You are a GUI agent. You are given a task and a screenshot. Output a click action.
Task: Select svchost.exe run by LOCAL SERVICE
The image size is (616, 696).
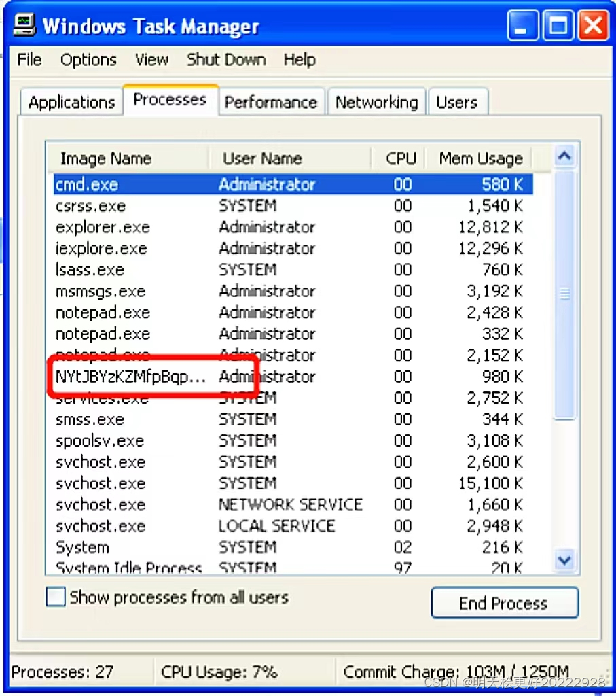[293, 526]
